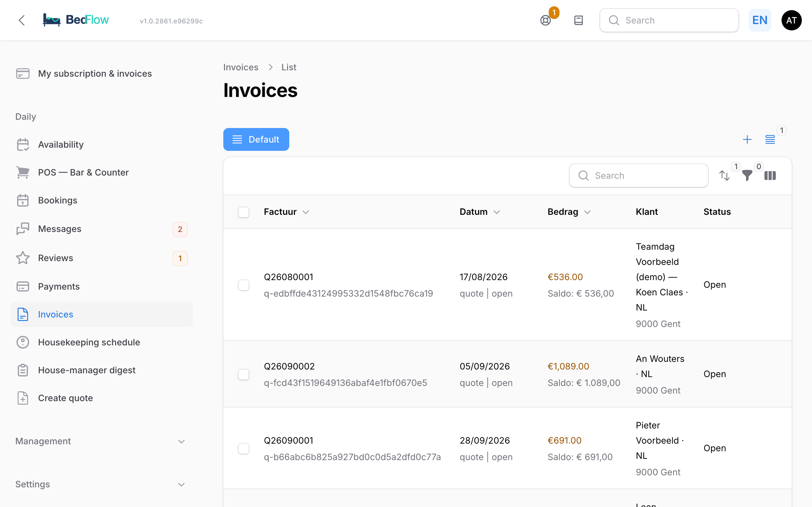
Task: Open the AT user avatar menu
Action: click(x=791, y=21)
